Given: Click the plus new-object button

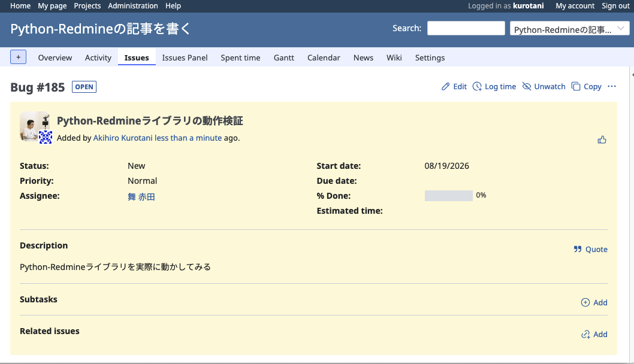Looking at the screenshot, I should tap(18, 57).
